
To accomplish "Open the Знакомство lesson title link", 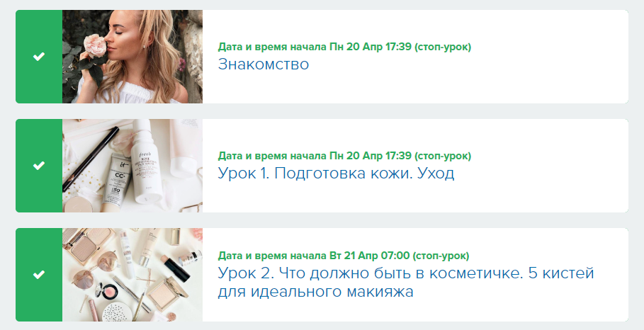I will point(264,64).
